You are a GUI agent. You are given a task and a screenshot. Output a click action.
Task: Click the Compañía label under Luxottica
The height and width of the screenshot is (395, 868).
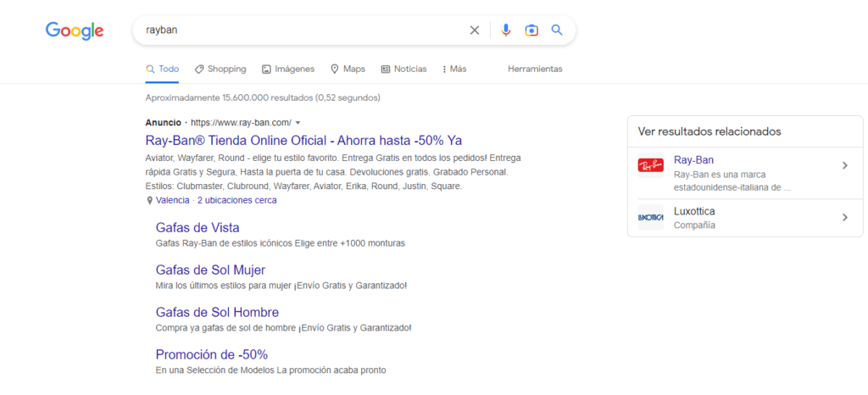[694, 225]
